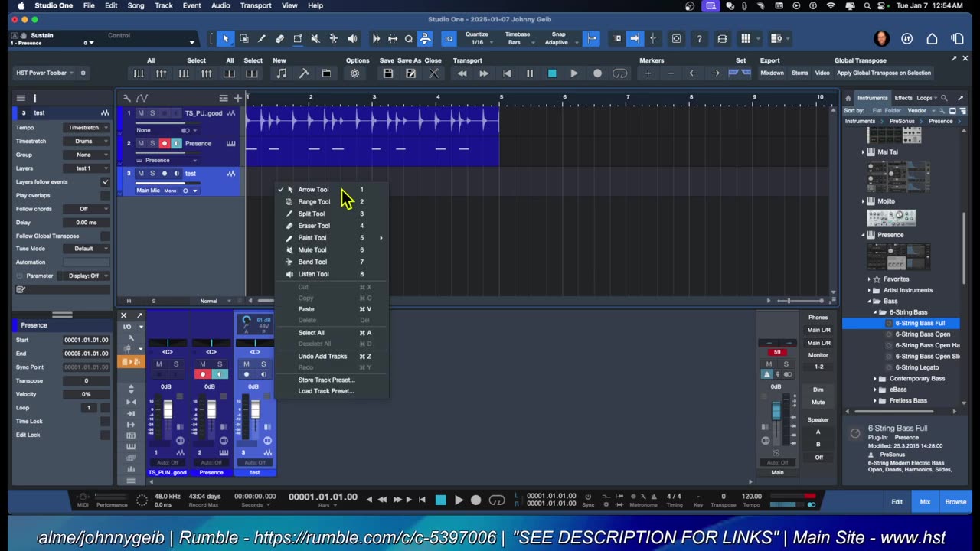980x551 pixels.
Task: Toggle the inspector 'i' icon
Action: (x=34, y=98)
